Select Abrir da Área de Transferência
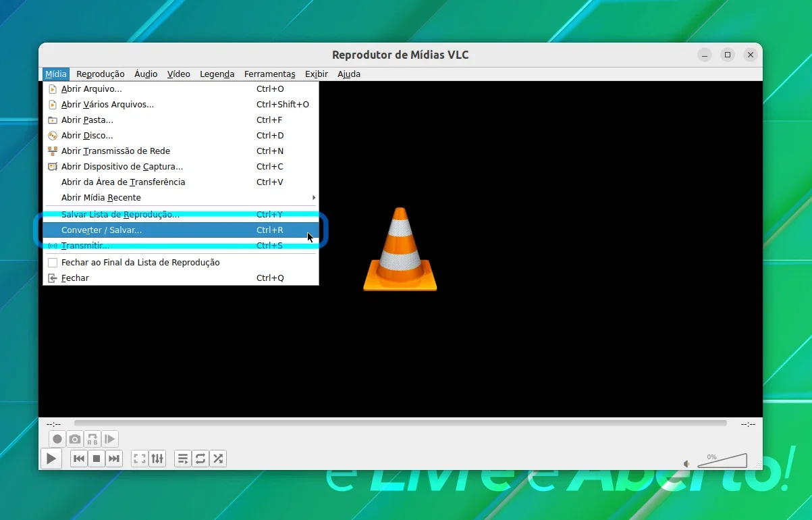Image resolution: width=812 pixels, height=520 pixels. pyautogui.click(x=181, y=182)
